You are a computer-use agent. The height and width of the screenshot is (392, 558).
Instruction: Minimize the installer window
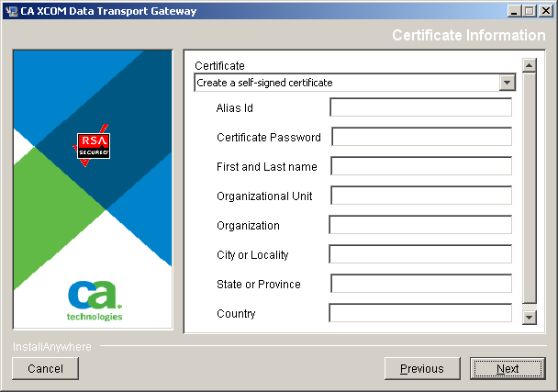click(x=514, y=11)
